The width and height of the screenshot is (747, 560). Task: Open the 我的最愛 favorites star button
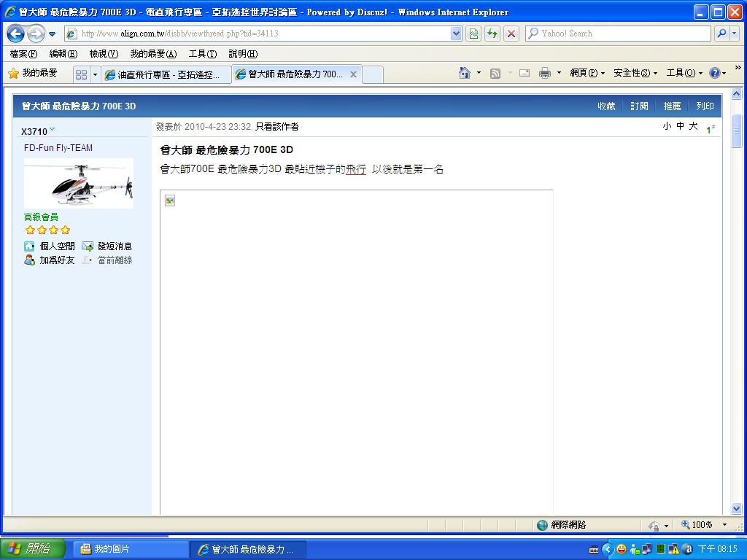(x=33, y=74)
